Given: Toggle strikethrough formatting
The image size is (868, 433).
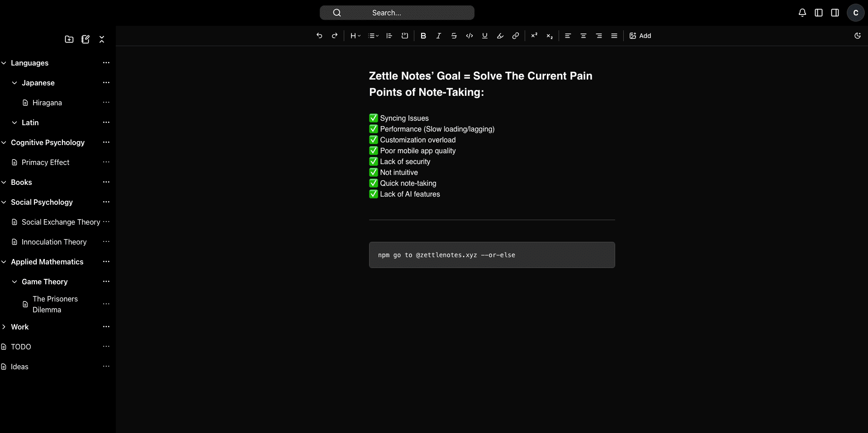Looking at the screenshot, I should 454,36.
